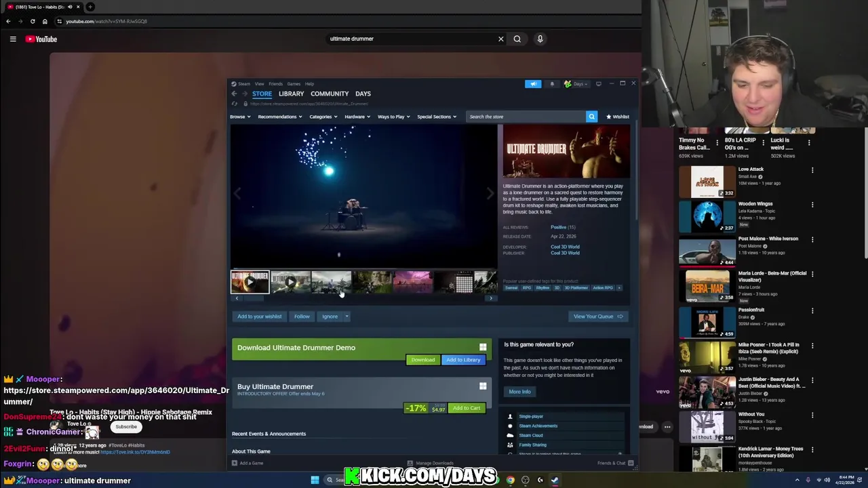Click More Info button

(x=520, y=392)
